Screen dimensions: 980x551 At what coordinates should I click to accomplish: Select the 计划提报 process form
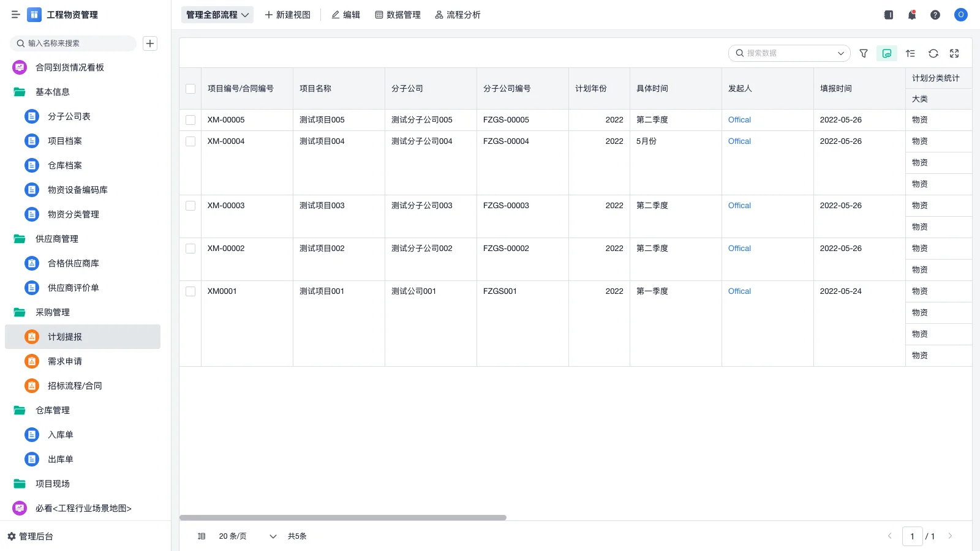83,337
